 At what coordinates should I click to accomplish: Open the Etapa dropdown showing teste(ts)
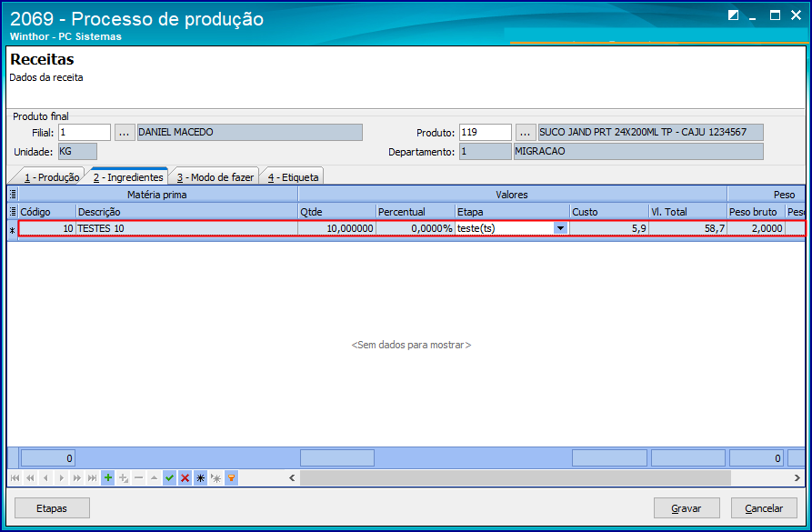560,228
